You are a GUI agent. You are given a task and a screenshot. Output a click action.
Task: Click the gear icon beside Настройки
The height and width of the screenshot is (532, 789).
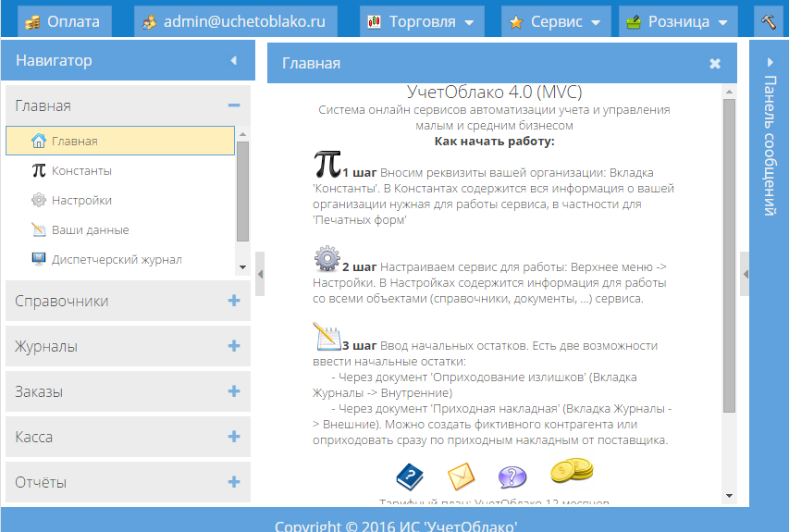point(39,200)
